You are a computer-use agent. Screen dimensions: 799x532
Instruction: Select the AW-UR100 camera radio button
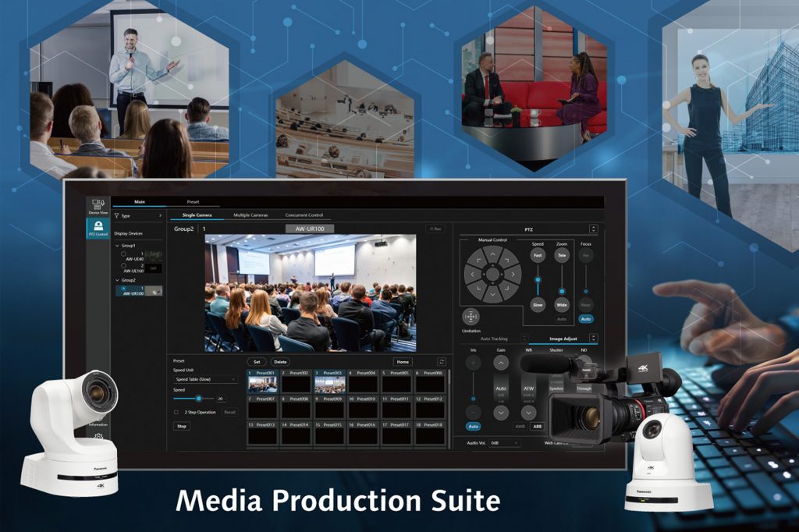click(x=123, y=289)
